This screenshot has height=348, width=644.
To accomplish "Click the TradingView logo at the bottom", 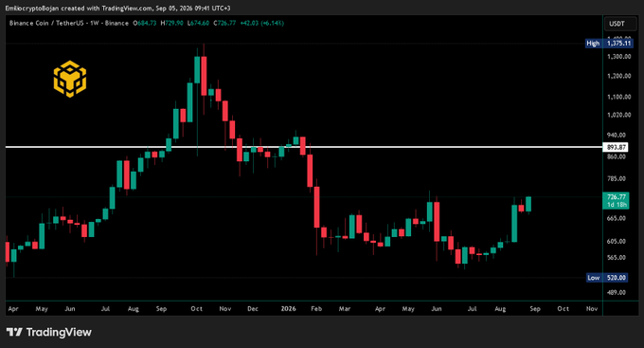I will tap(49, 332).
